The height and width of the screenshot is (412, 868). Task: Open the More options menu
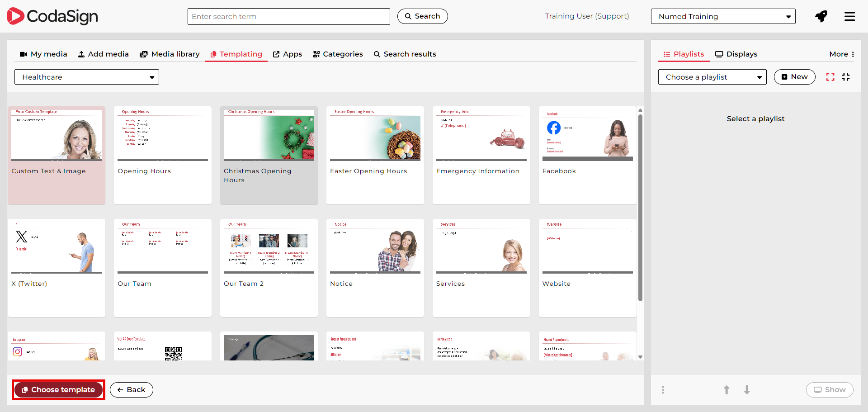[x=841, y=54]
